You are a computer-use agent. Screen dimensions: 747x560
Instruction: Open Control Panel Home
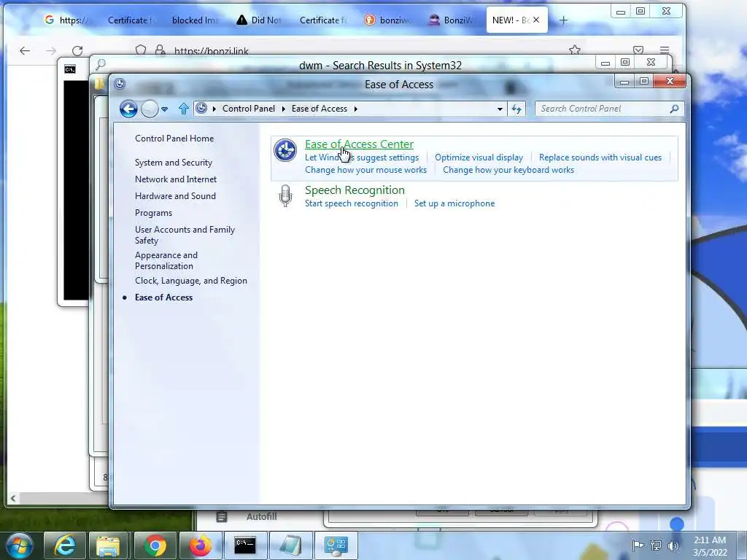pyautogui.click(x=174, y=139)
